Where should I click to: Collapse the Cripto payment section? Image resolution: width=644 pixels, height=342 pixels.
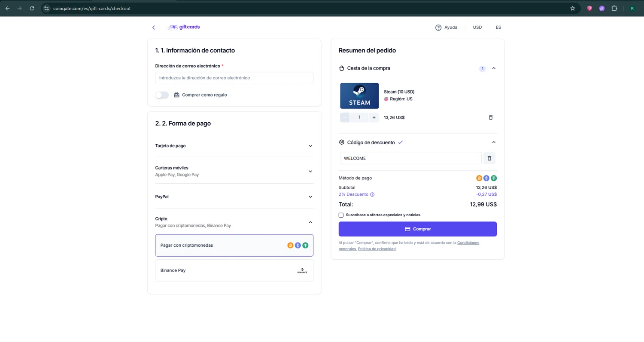pos(234,222)
